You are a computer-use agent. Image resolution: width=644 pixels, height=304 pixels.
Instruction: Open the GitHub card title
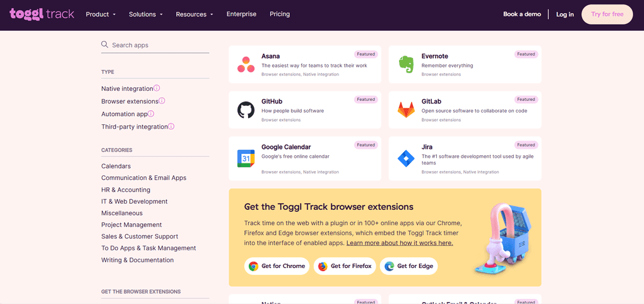pos(271,102)
